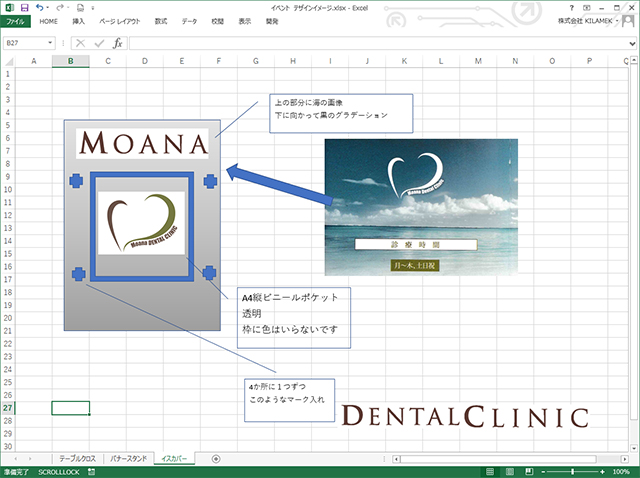Click the Help question mark icon
The height and width of the screenshot is (478, 640).
(x=571, y=7)
